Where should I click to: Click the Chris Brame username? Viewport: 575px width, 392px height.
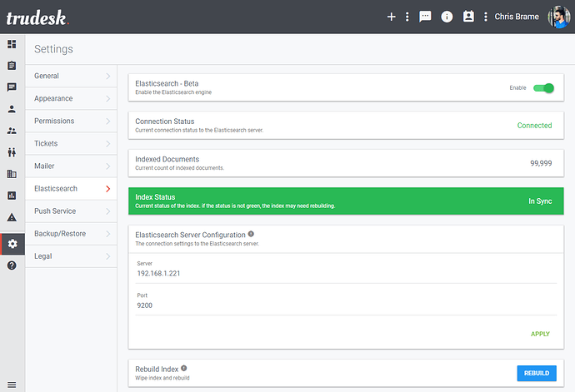tap(517, 17)
